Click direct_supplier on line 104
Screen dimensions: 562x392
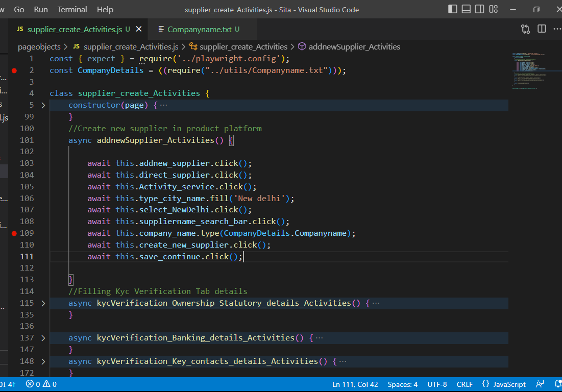coord(174,175)
